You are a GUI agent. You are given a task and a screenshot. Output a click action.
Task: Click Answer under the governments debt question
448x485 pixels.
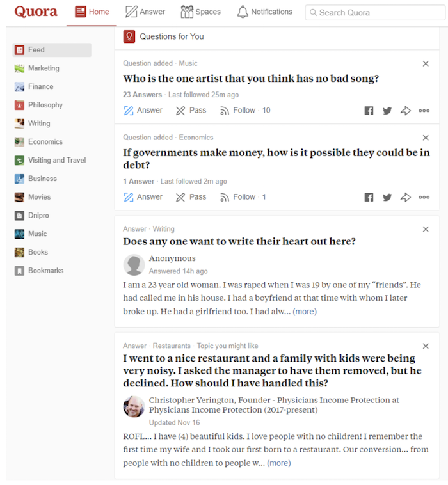143,197
